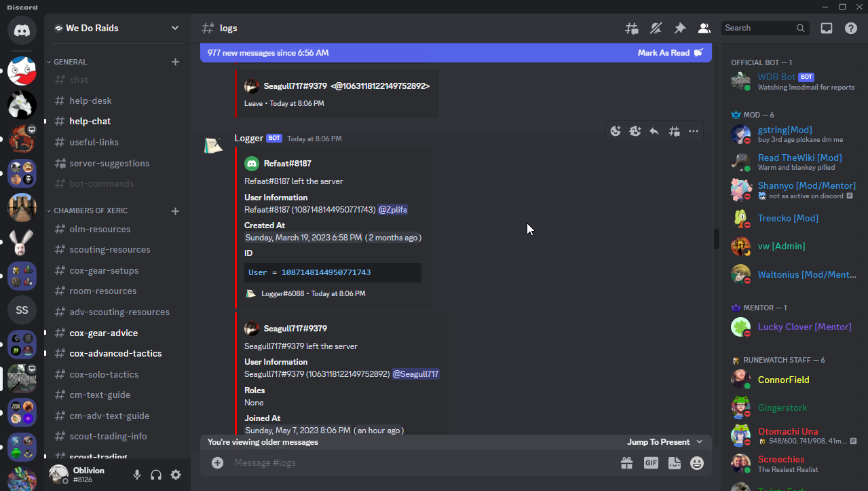Add attachment plus button in message box

point(217,462)
